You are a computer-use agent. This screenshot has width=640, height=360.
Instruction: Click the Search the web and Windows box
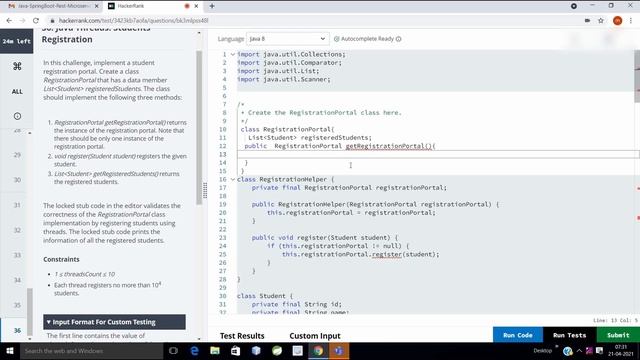91,351
